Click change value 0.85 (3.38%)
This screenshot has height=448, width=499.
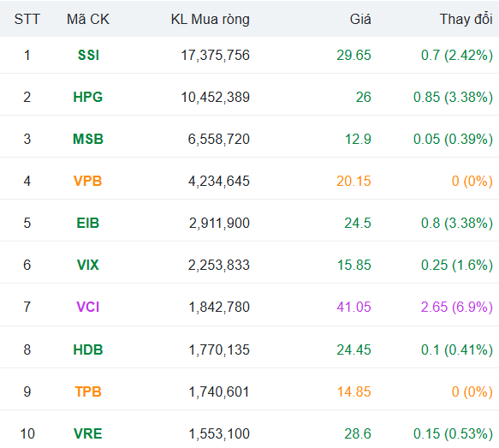(x=453, y=97)
